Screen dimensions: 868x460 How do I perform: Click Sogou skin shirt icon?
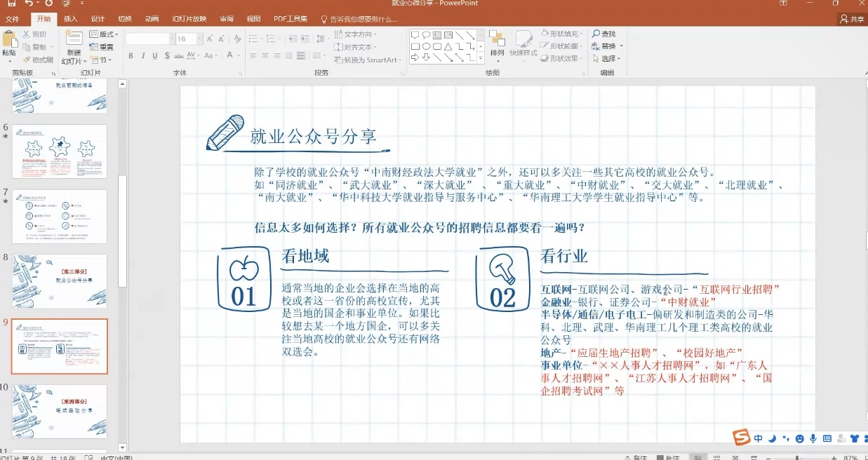coord(855,438)
